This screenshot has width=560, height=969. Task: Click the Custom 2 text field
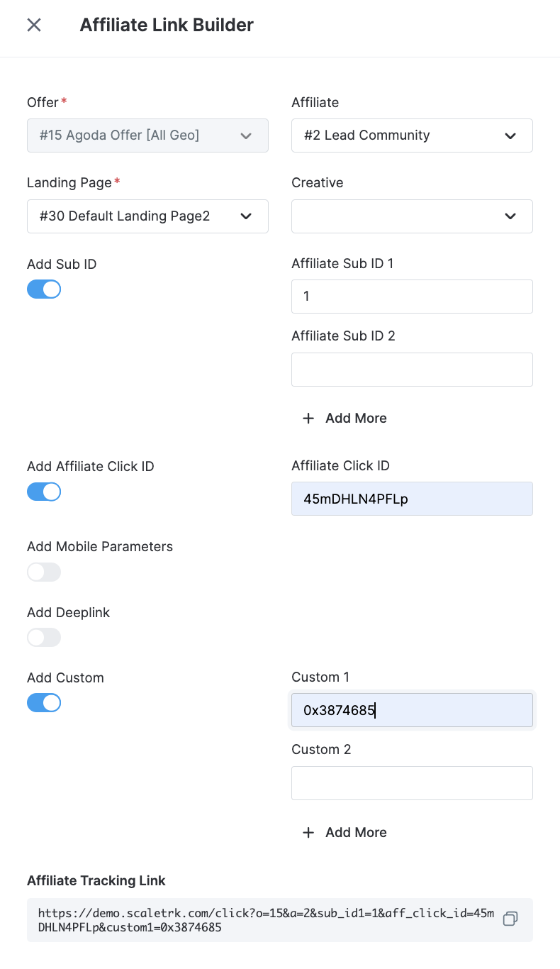pyautogui.click(x=412, y=783)
